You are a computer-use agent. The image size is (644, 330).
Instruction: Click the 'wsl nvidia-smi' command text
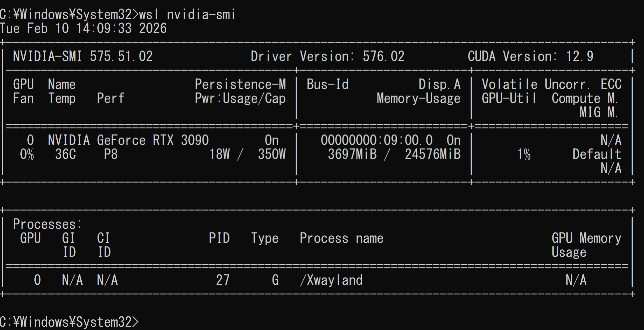coord(187,15)
